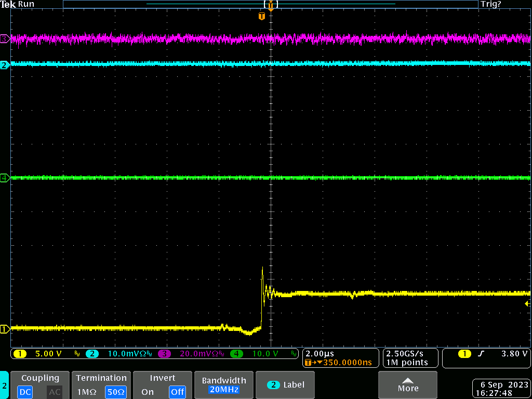Click the channel 1 yellow ground marker
This screenshot has width=532, height=399.
5,329
